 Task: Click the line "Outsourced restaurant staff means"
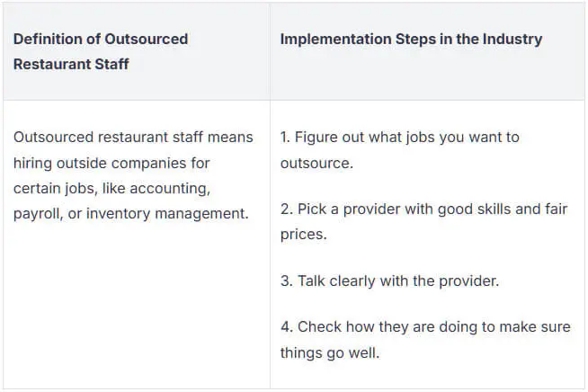click(x=133, y=138)
